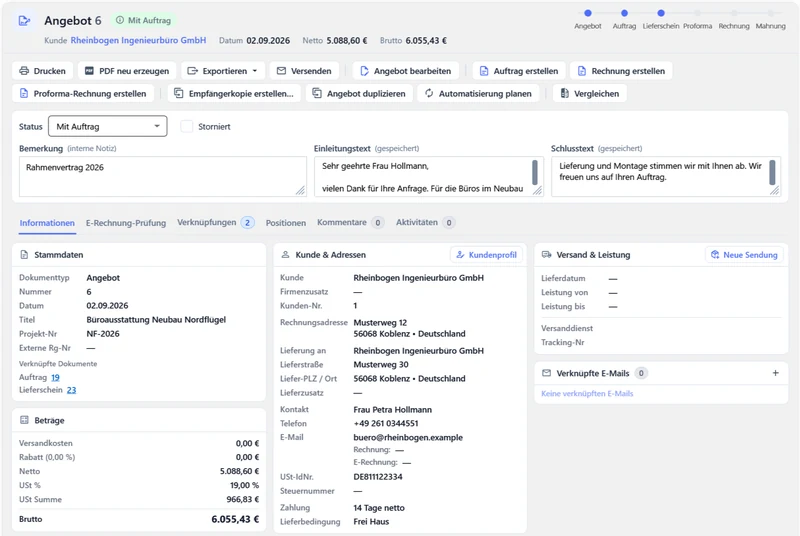
Task: Open customer link Rheinbogen Ingenieurbüro GmbH in header
Action: click(138, 40)
